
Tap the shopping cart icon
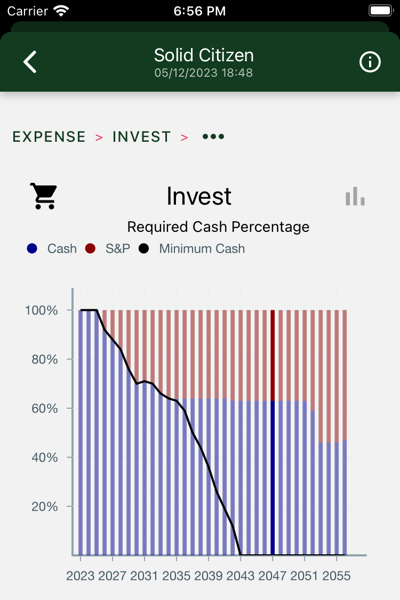(44, 196)
